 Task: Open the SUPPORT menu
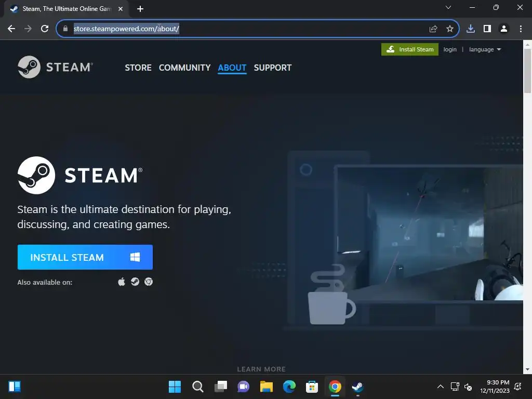coord(272,68)
